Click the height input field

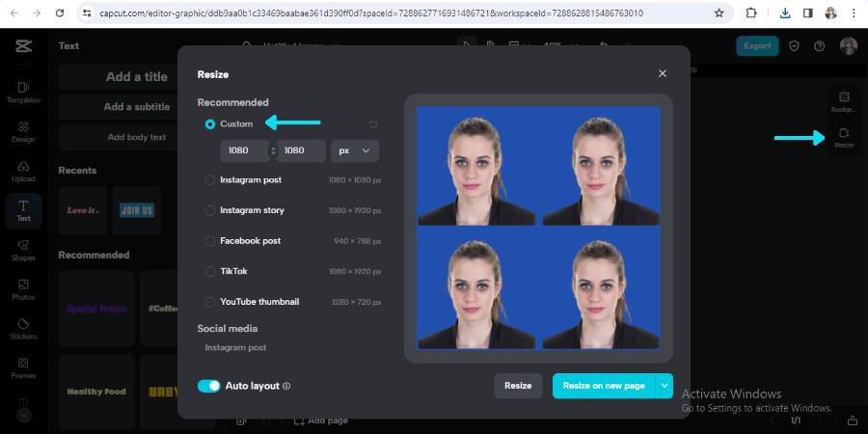tap(301, 150)
